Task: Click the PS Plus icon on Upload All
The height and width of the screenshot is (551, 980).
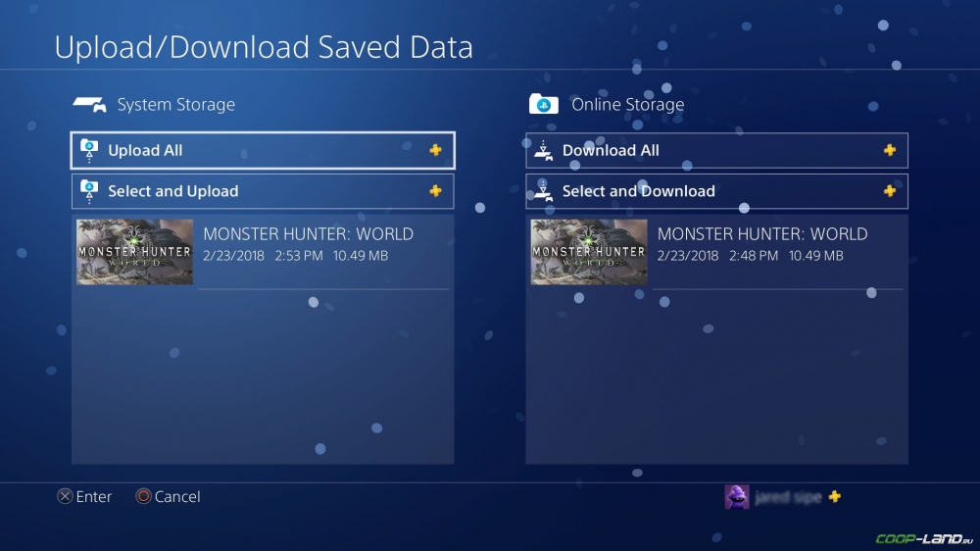Action: coord(436,150)
